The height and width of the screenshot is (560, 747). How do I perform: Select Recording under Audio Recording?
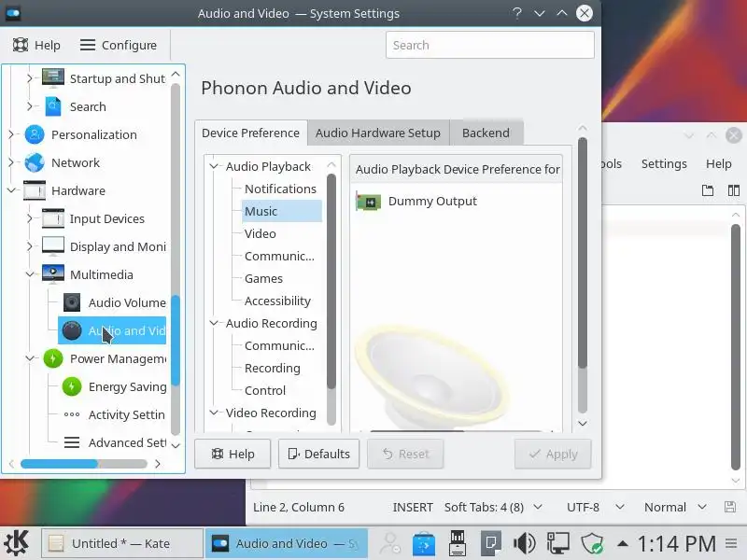click(x=272, y=368)
